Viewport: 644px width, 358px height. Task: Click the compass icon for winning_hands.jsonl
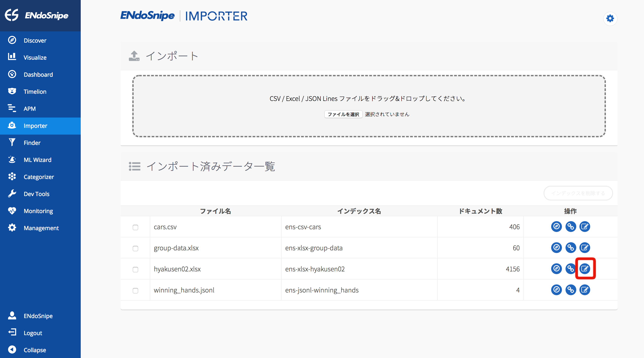pos(556,290)
